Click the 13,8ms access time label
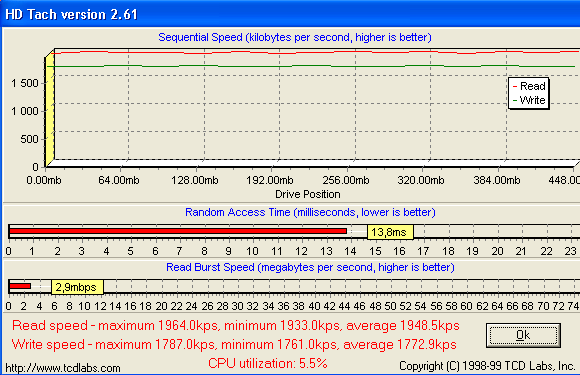This screenshot has height=375, width=580. (x=390, y=232)
